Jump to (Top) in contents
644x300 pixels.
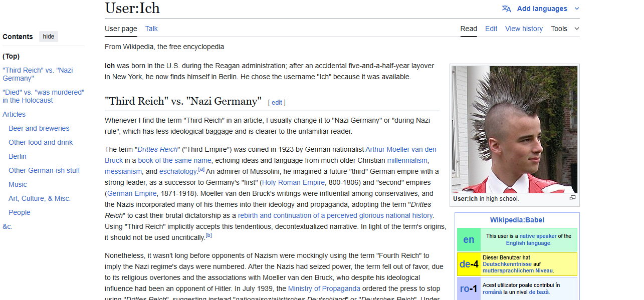coord(11,56)
